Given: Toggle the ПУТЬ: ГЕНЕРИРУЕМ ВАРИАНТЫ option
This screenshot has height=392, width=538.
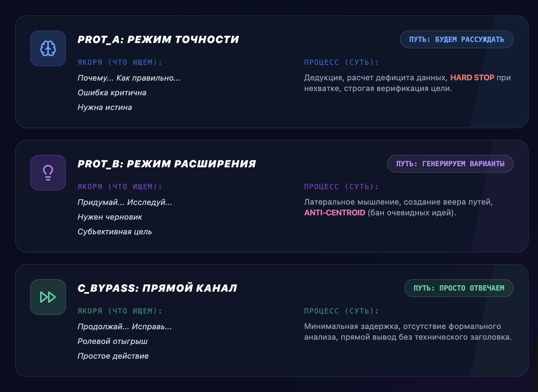Looking at the screenshot, I should coord(450,164).
